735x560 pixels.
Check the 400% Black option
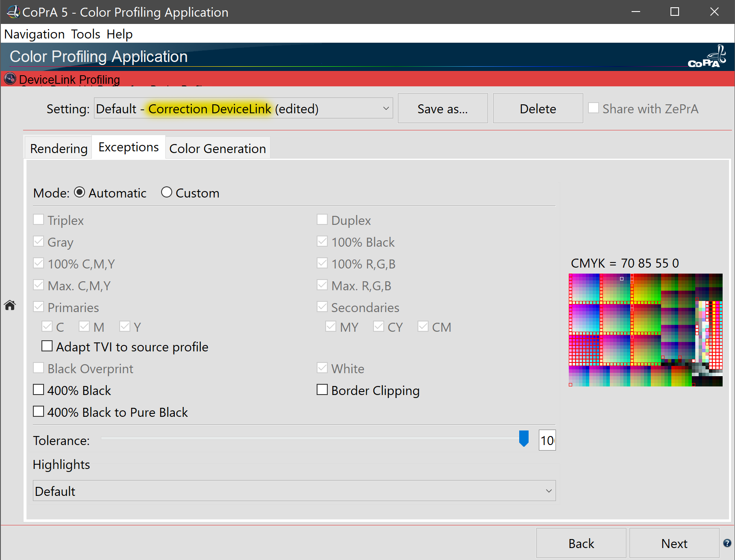tap(38, 390)
